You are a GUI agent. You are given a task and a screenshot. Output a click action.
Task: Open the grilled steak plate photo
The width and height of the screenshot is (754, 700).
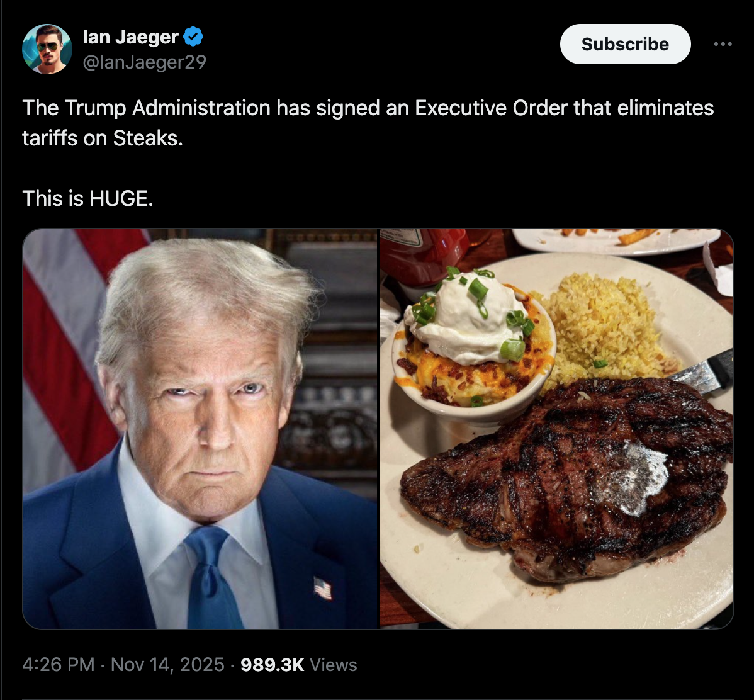click(557, 429)
